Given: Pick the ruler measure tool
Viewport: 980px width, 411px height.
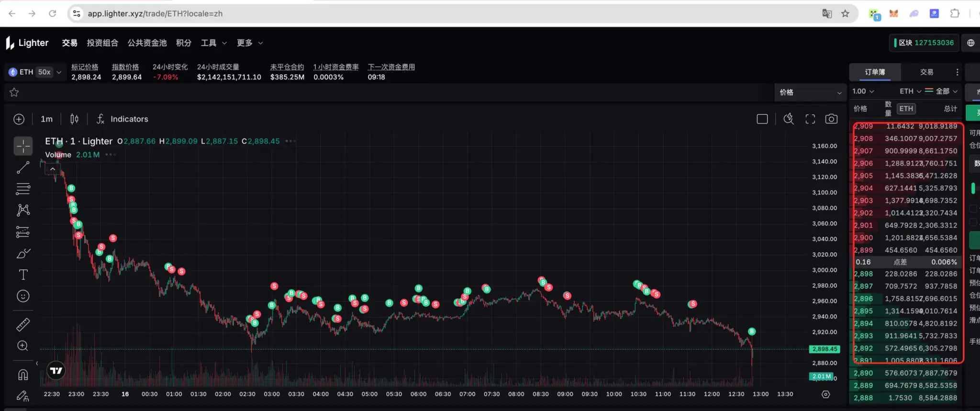Looking at the screenshot, I should (23, 325).
